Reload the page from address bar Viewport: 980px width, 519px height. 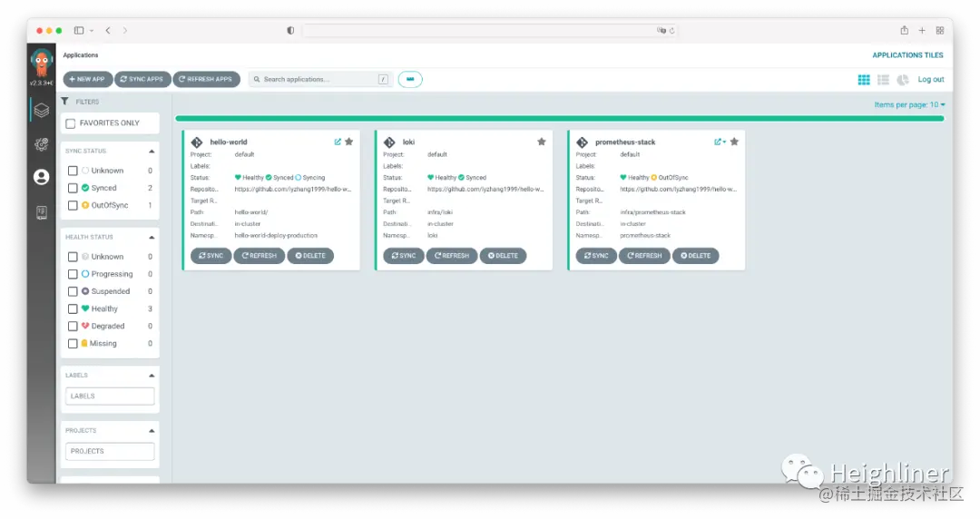point(672,30)
